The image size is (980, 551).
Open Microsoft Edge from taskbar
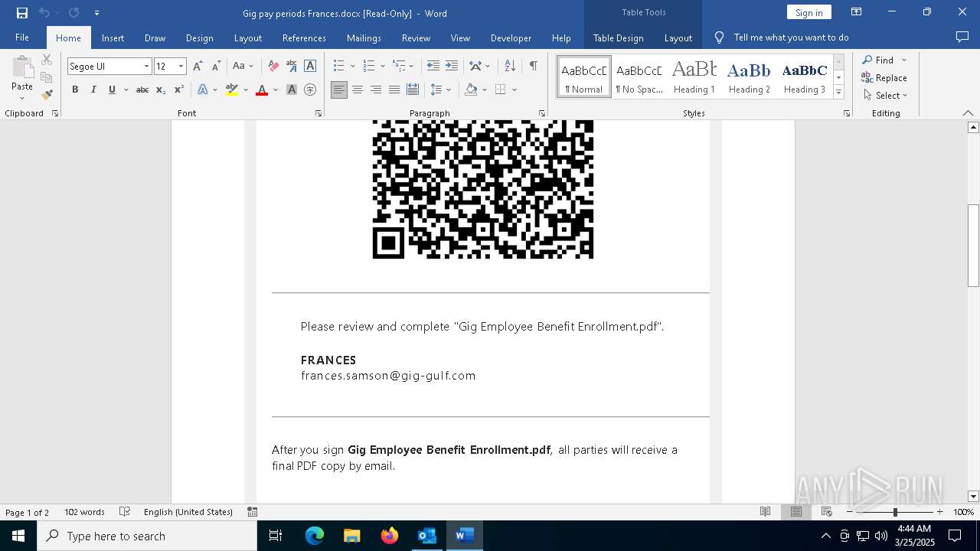click(315, 536)
